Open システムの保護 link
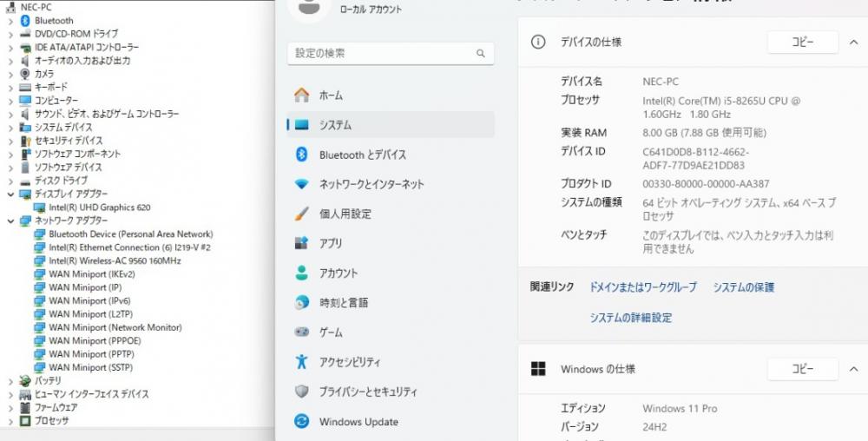Screen dimensions: 868x441 click(744, 287)
